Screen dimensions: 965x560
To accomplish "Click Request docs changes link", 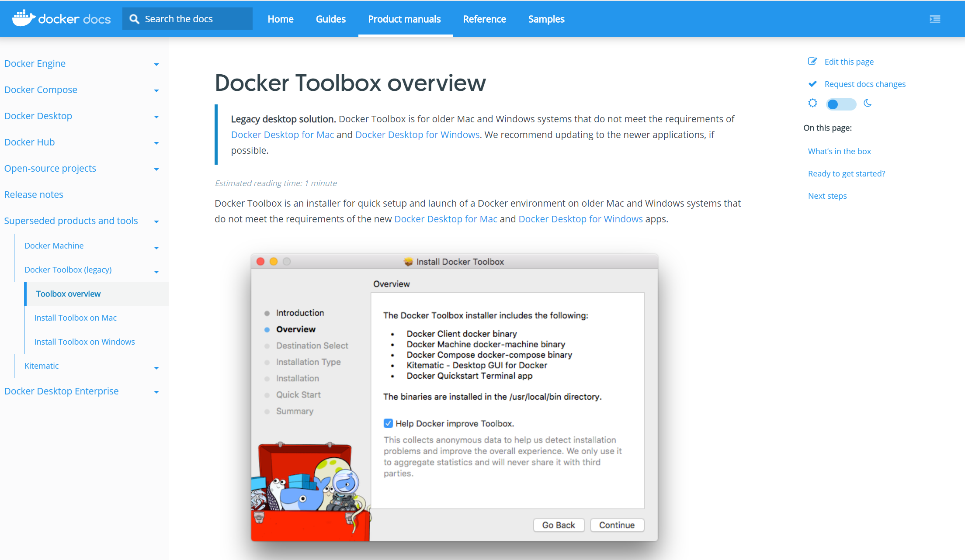I will (x=865, y=84).
